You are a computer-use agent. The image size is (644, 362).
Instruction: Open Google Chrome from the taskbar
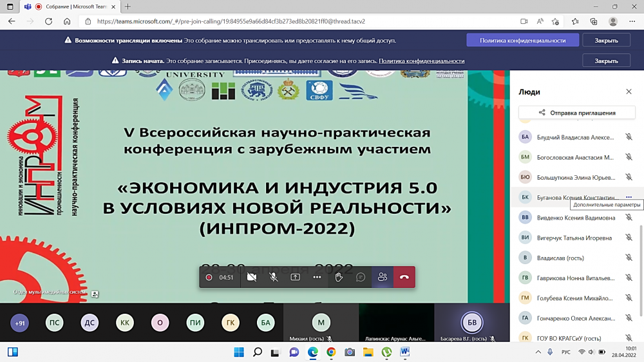click(x=331, y=352)
